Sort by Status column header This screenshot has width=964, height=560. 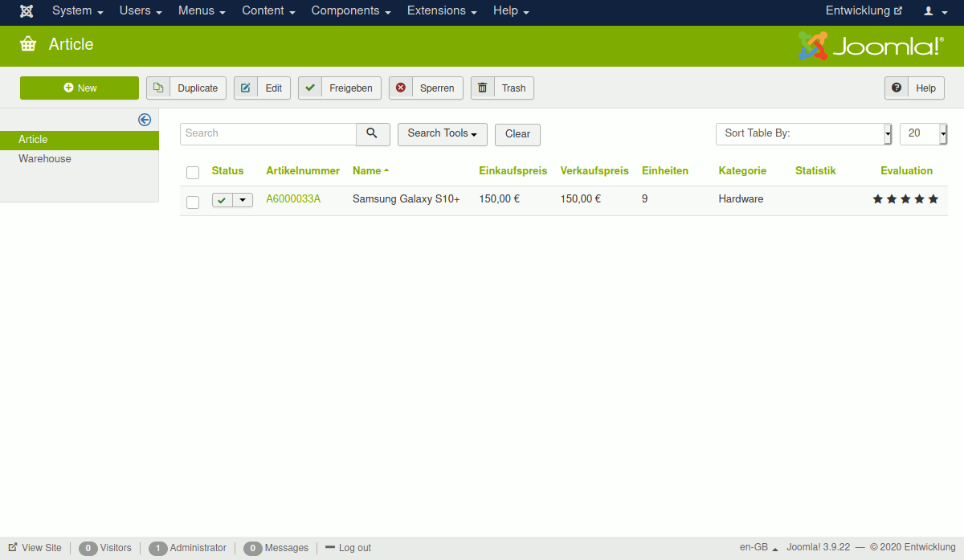coord(227,171)
